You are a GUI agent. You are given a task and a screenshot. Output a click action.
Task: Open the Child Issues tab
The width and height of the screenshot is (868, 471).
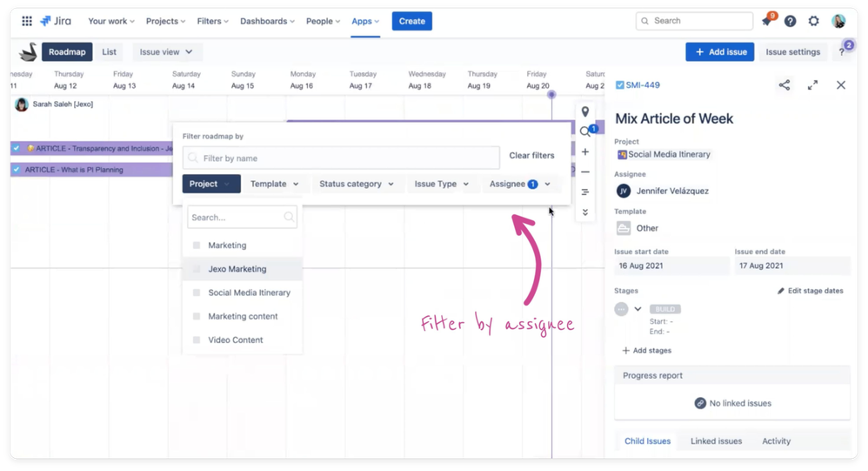coord(648,441)
